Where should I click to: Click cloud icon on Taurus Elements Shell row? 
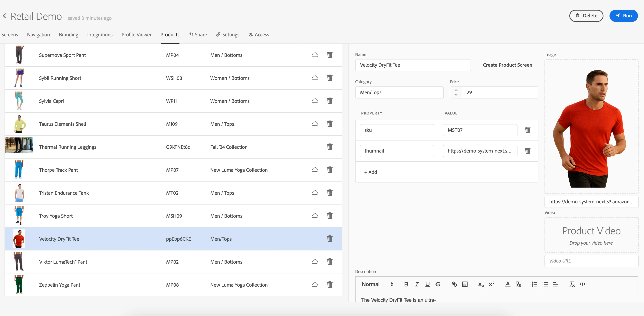(x=315, y=124)
